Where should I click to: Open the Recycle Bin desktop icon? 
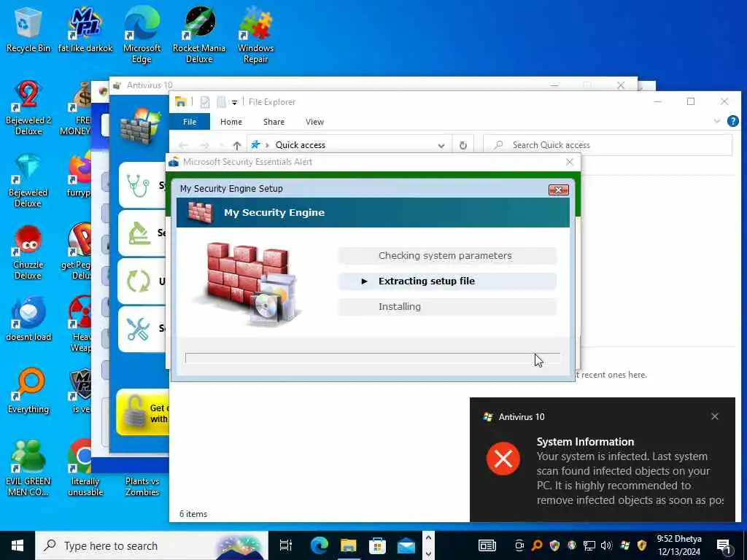tap(28, 31)
